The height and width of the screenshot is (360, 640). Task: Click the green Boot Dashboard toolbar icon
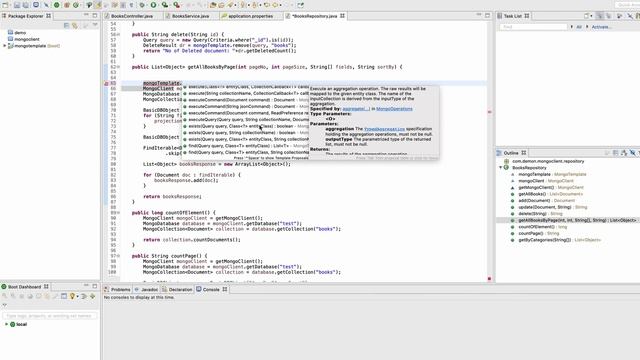coord(56,5)
